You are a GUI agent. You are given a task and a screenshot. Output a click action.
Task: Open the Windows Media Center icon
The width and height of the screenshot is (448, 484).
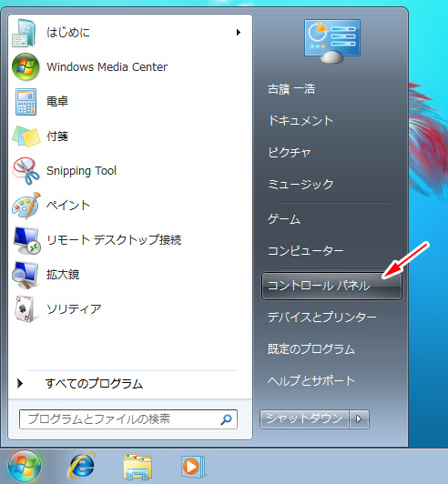coord(25,67)
